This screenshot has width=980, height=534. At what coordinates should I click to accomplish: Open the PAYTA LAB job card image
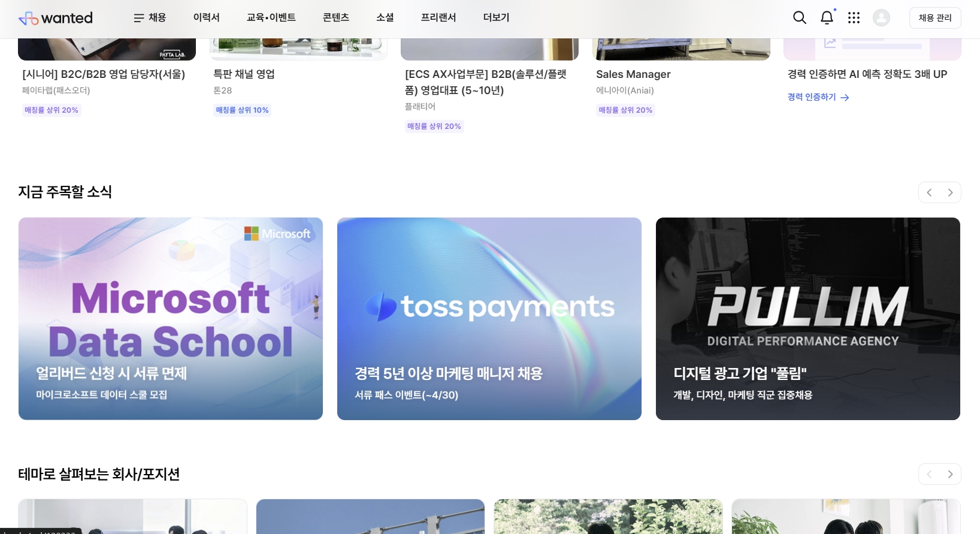(x=107, y=49)
